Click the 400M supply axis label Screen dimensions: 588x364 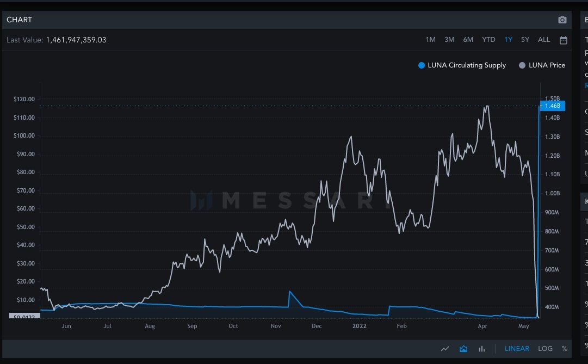pyautogui.click(x=552, y=307)
